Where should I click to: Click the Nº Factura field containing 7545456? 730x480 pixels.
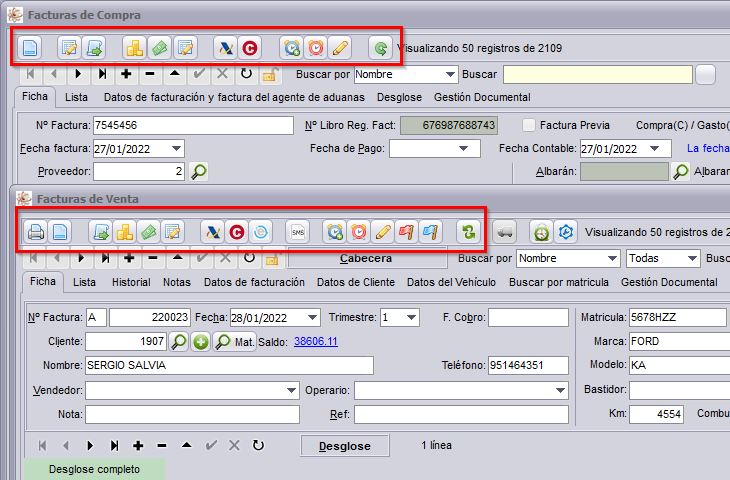(x=193, y=125)
